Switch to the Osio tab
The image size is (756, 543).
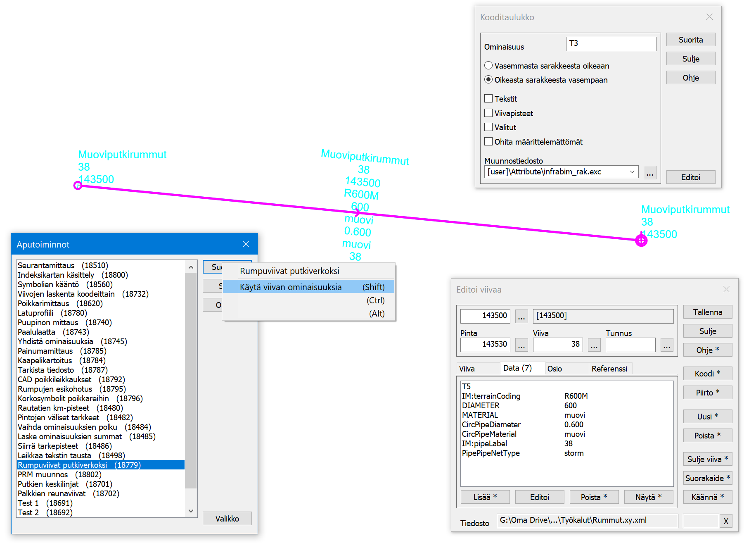pyautogui.click(x=555, y=369)
